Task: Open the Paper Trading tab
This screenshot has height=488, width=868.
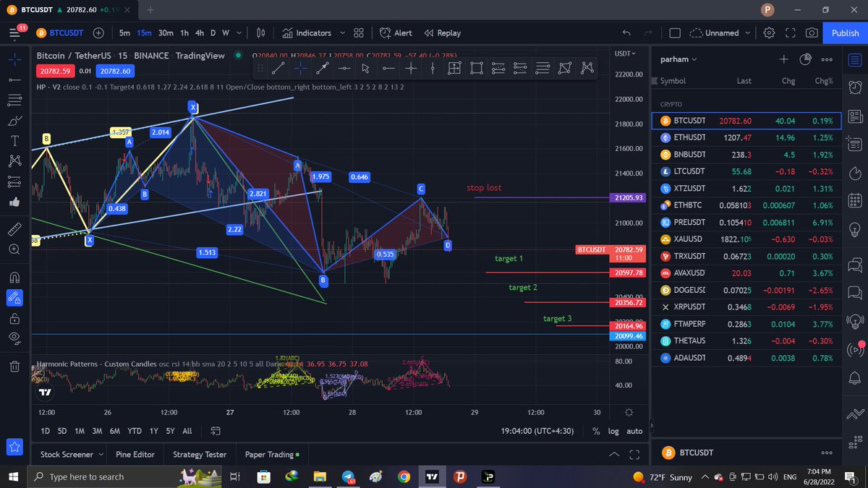Action: 272,455
